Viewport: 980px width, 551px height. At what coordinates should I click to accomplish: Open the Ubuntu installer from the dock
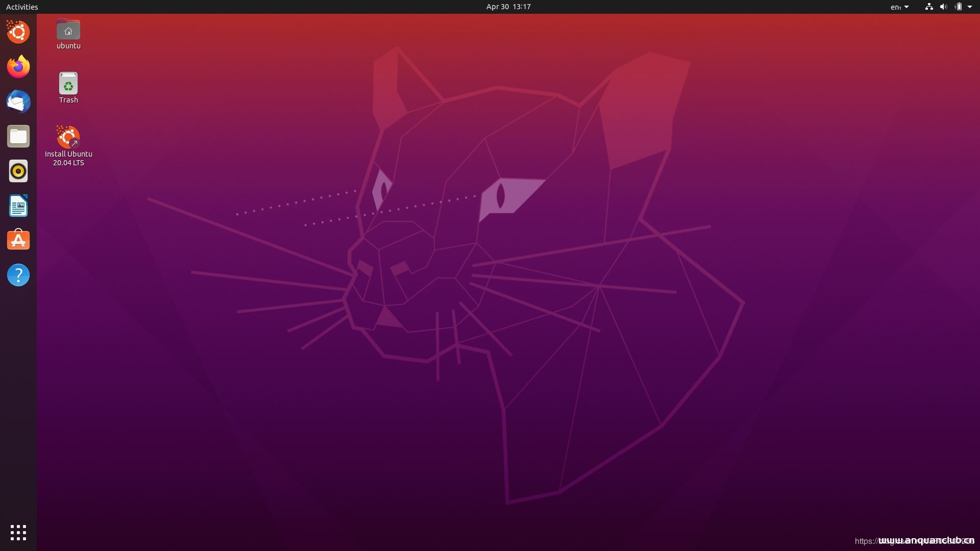click(18, 32)
